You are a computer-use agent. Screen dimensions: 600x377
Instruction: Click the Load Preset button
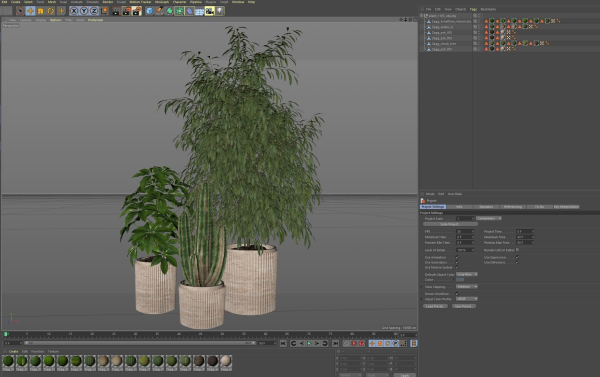[x=435, y=306]
